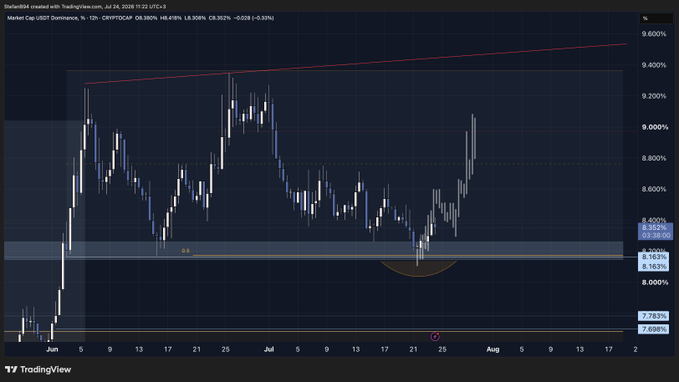Click the low value L8.308%
679x382 pixels.
(x=195, y=18)
